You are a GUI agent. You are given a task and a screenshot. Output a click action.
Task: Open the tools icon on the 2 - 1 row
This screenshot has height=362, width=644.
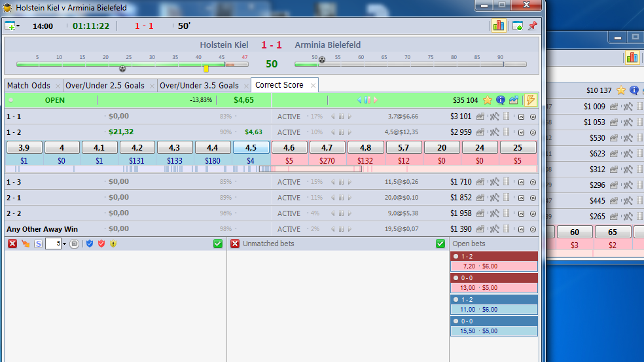(494, 198)
